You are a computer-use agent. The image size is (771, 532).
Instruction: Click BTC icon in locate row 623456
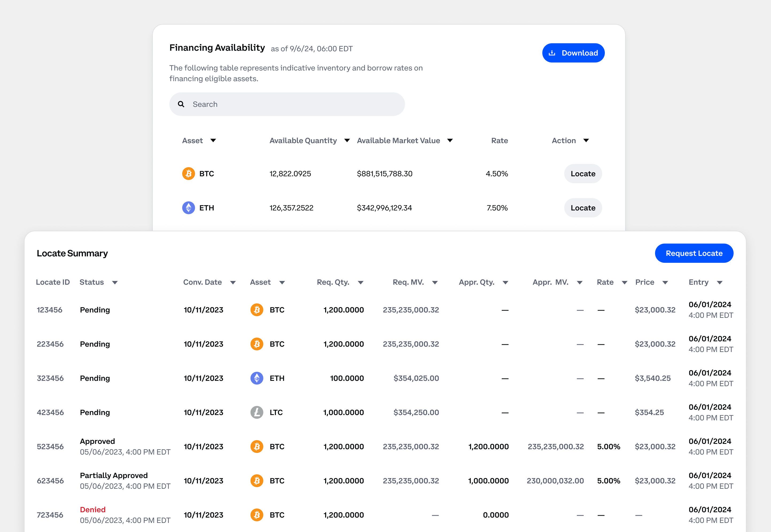[257, 481]
